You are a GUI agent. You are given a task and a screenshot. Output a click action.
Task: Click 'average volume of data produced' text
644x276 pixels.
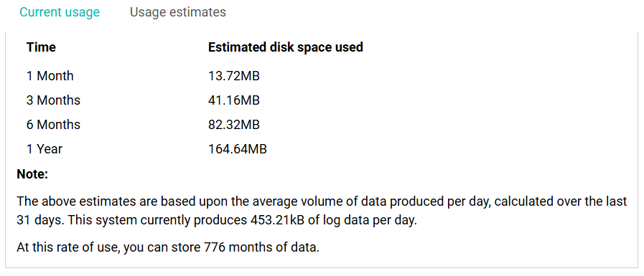[x=349, y=201]
